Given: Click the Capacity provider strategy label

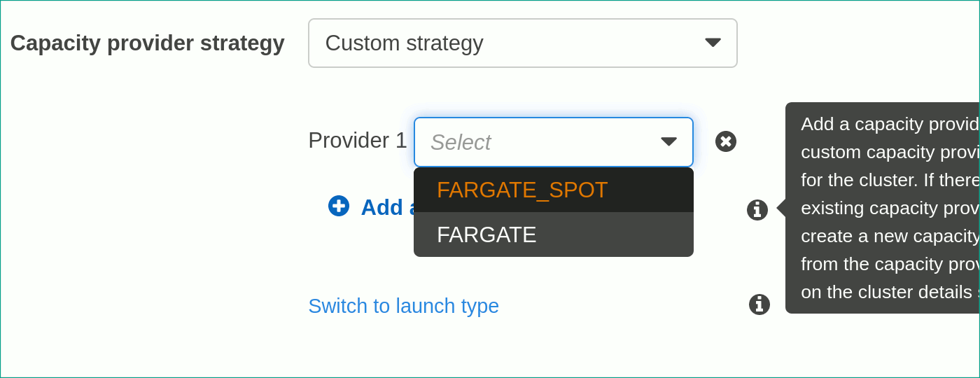Looking at the screenshot, I should (x=147, y=43).
